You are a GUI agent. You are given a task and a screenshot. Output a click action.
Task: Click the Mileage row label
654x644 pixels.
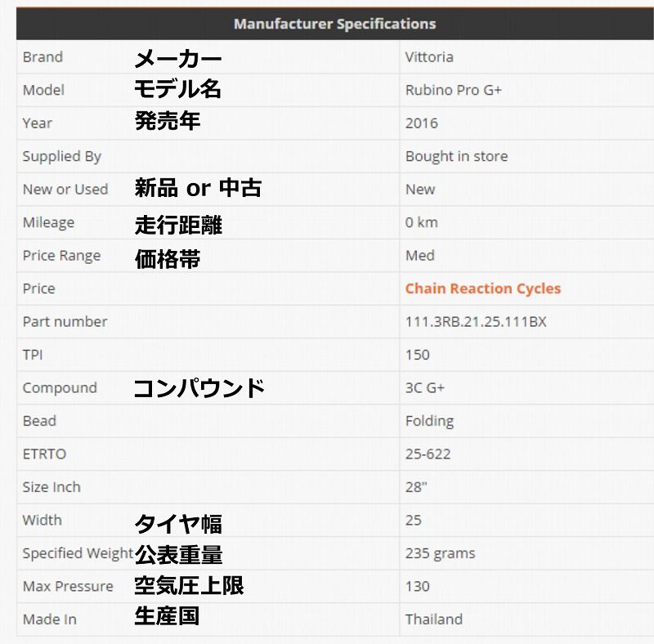48,222
